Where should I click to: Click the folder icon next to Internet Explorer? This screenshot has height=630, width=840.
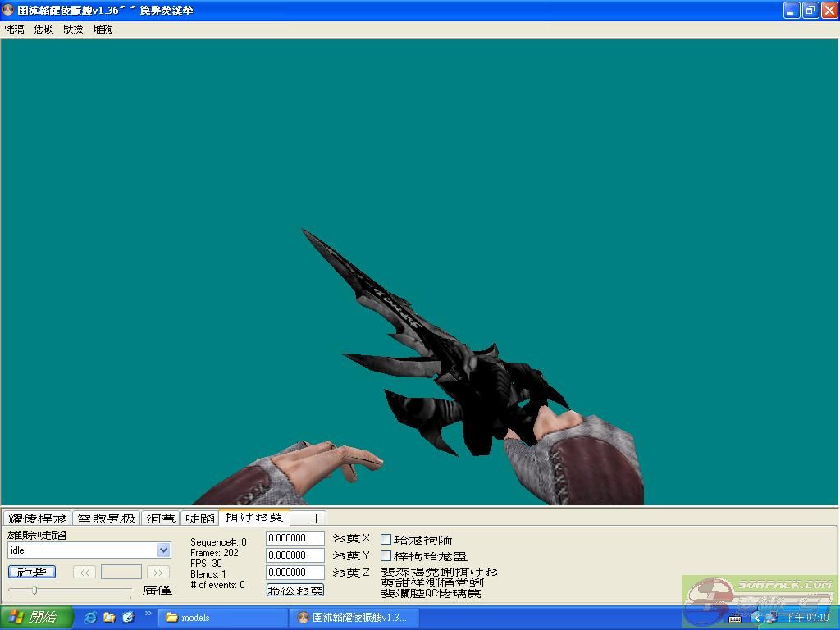pos(109,618)
